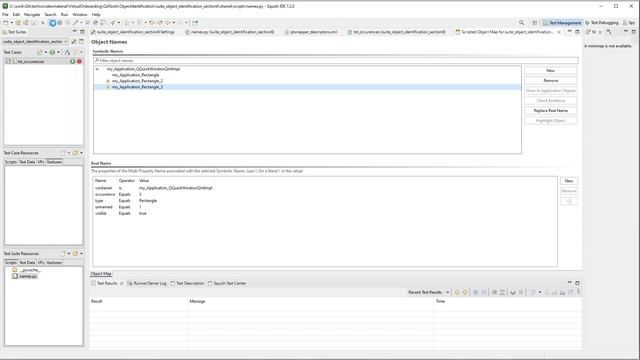640x360 pixels.
Task: Open the Help menu
Action: click(x=96, y=14)
